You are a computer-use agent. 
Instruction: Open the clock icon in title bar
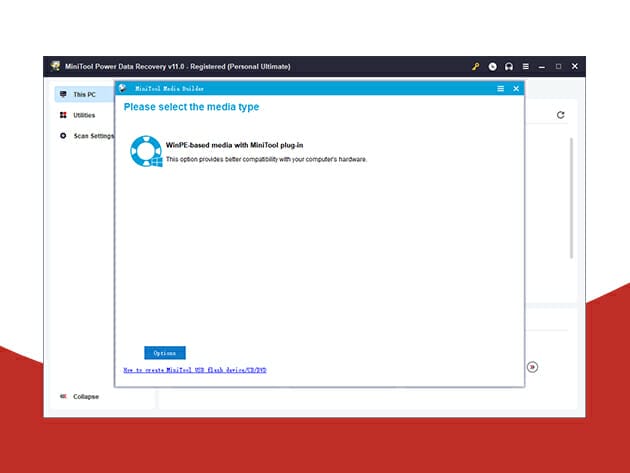(x=493, y=67)
